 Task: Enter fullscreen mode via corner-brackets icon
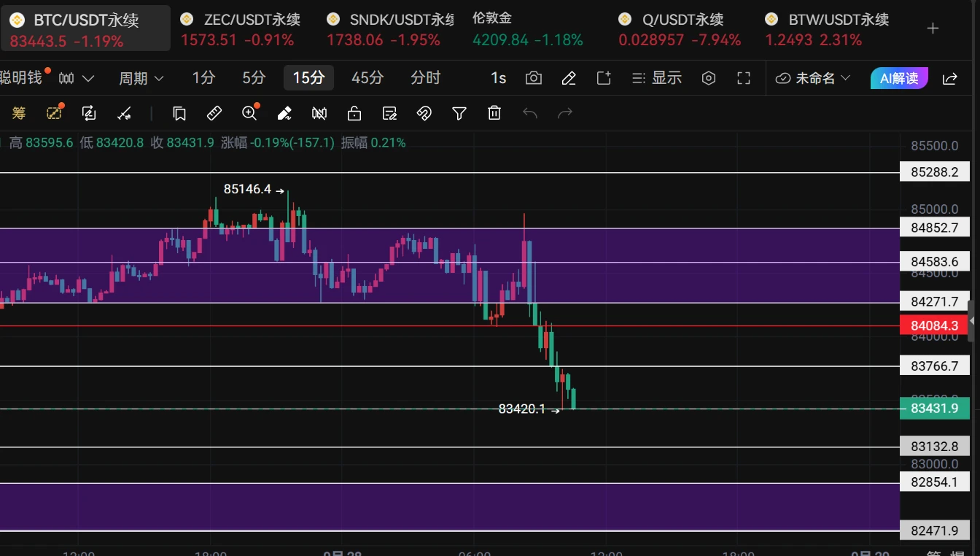(x=744, y=78)
